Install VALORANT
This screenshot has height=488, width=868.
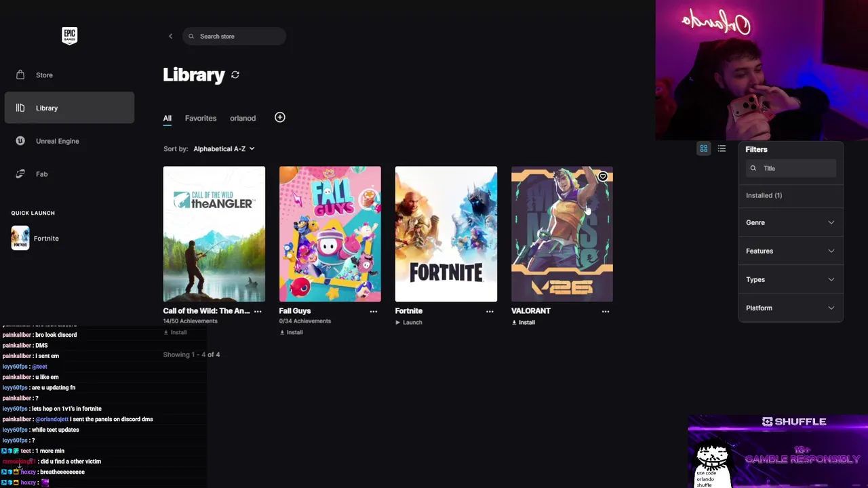(523, 322)
